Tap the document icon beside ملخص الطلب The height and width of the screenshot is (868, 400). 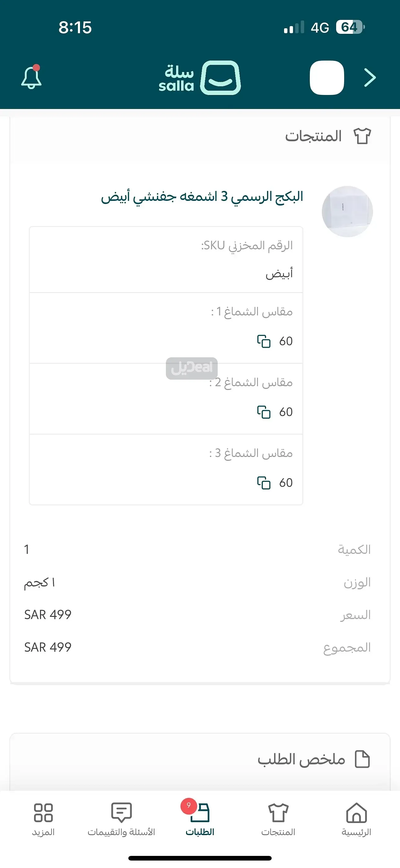tap(362, 759)
